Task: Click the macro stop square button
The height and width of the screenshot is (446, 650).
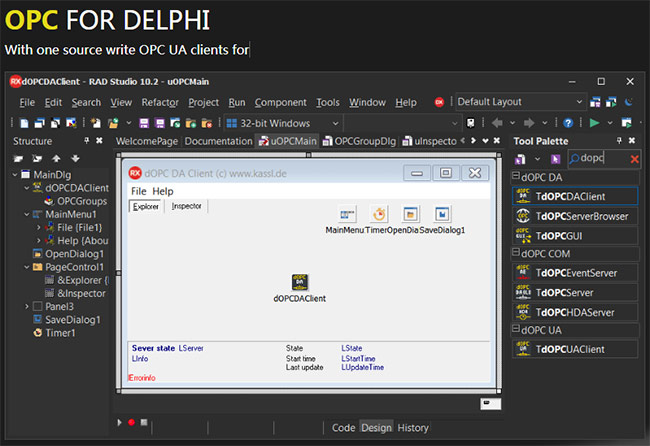Action: click(x=144, y=422)
